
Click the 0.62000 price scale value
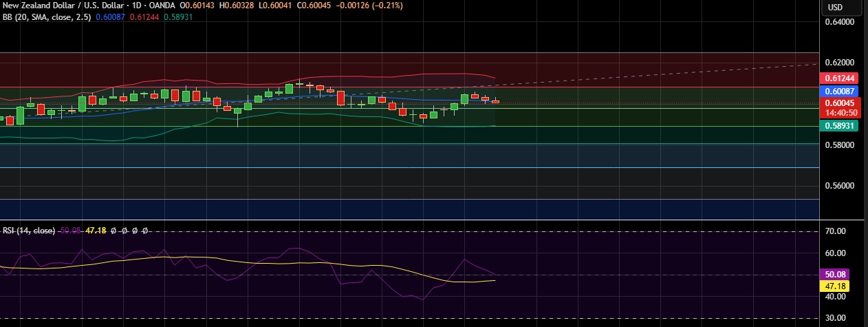click(x=839, y=63)
